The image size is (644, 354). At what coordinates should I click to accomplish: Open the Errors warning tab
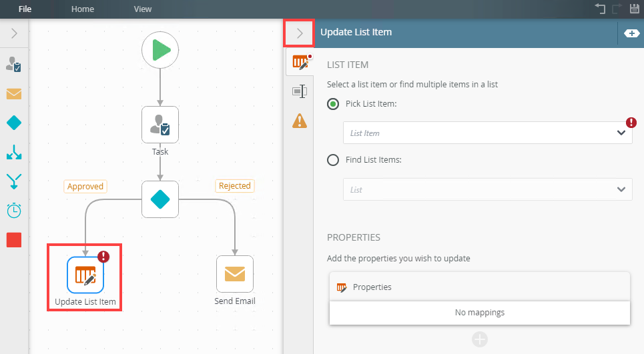click(x=300, y=121)
